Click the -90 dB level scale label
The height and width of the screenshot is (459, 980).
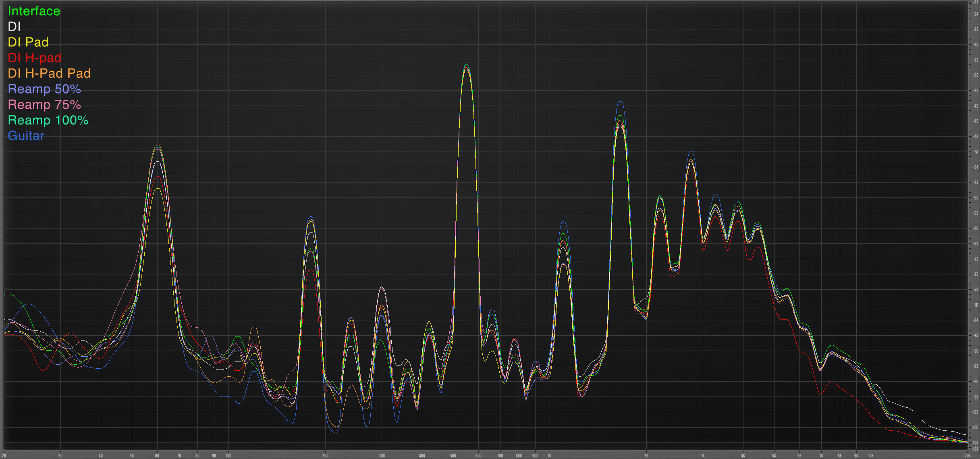(x=976, y=351)
